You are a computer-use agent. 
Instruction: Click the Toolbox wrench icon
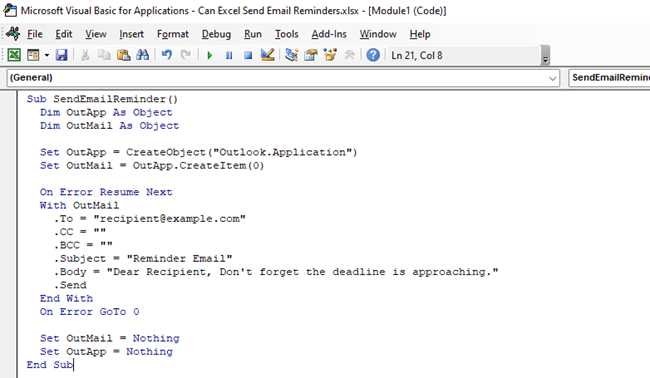tap(349, 55)
